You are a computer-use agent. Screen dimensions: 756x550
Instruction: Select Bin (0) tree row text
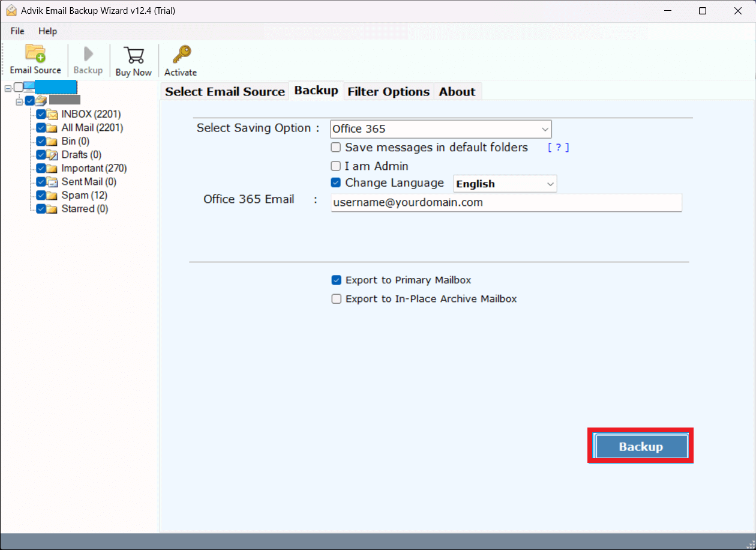click(76, 141)
